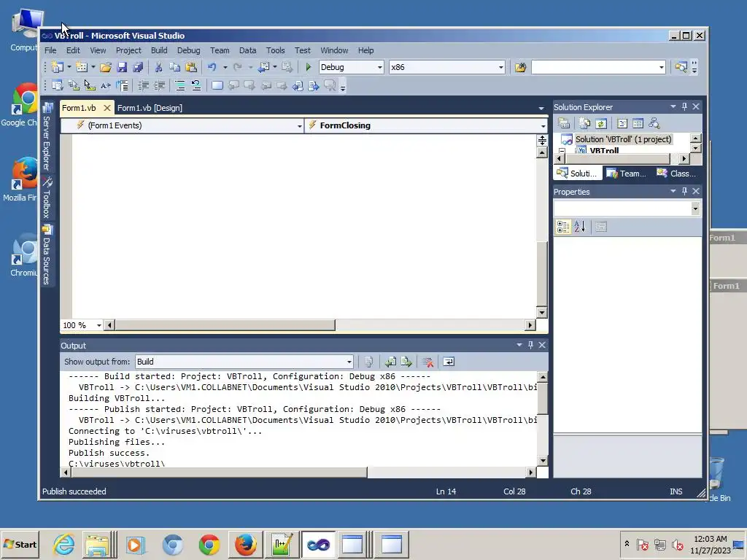The image size is (747, 560).
Task: Uncomment the selected lines icon
Action: pyautogui.click(x=196, y=86)
